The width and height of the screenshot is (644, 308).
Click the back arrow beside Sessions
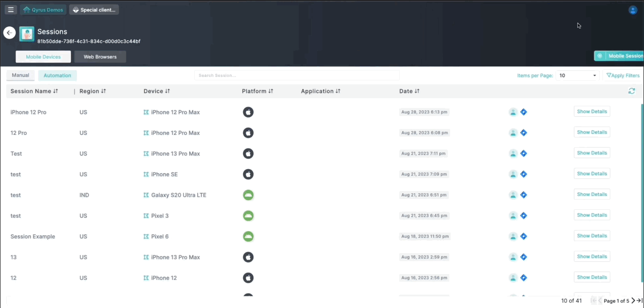click(9, 33)
